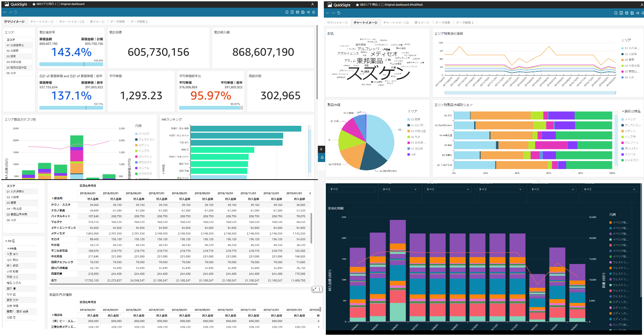Click メディセオ in the word cloud
Viewport: 644px width, 335px height.
[x=384, y=54]
